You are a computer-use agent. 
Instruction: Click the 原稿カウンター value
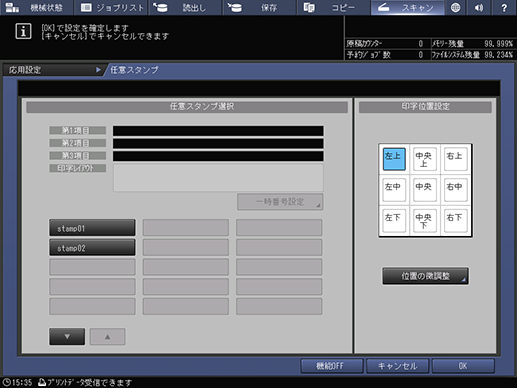click(421, 44)
